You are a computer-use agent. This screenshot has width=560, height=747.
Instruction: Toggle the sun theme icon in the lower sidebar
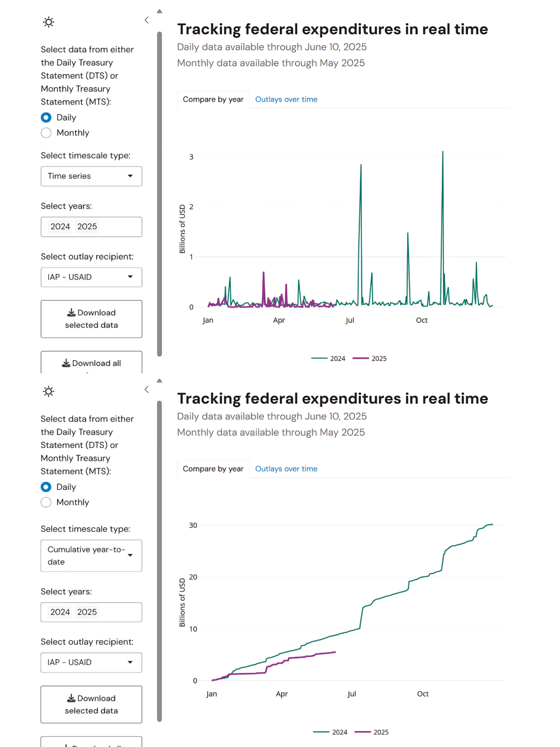pyautogui.click(x=48, y=391)
